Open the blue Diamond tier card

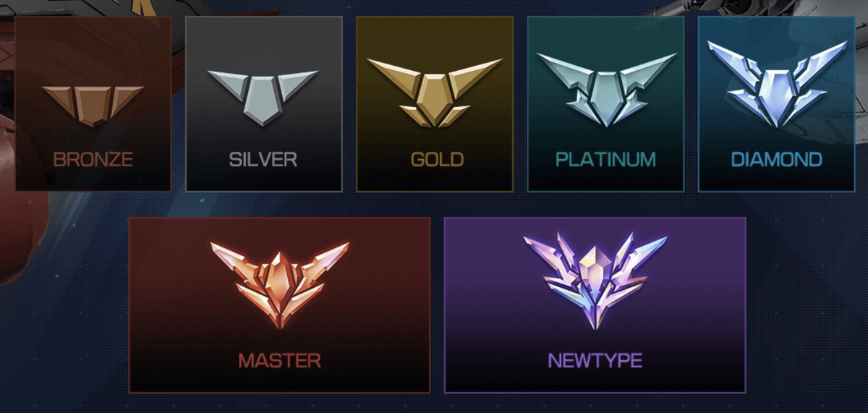(x=776, y=104)
